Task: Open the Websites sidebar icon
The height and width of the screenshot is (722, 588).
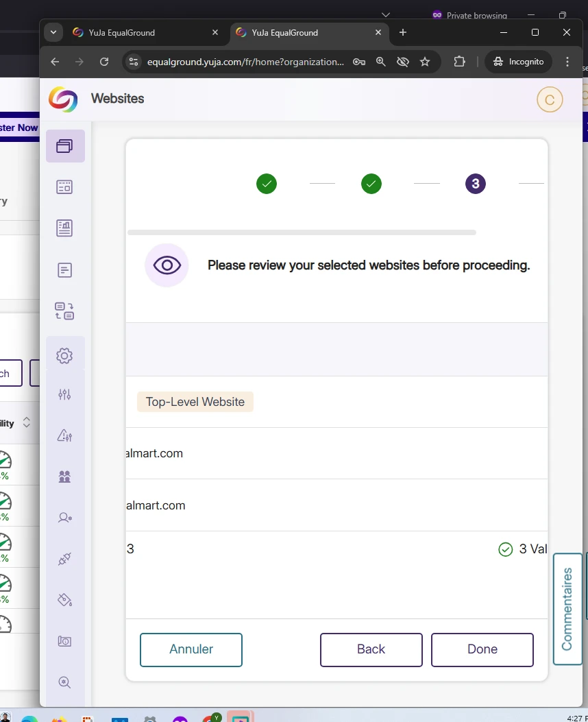Action: [65, 146]
